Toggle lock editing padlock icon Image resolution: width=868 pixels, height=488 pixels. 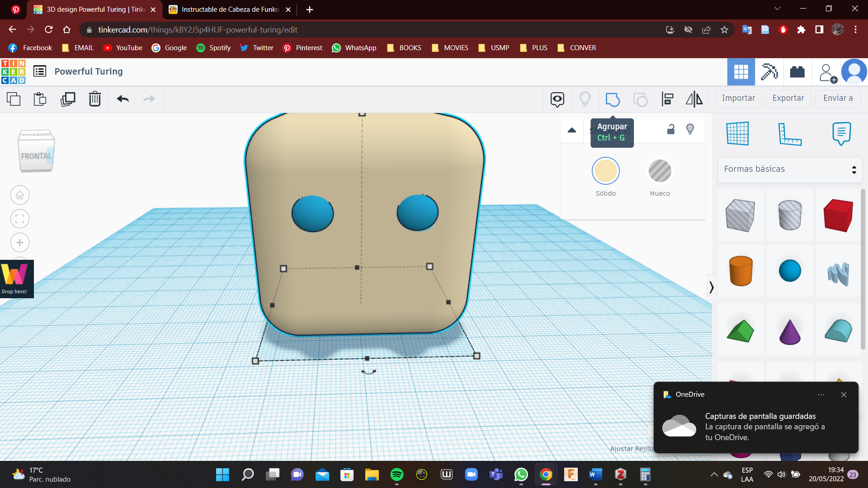[x=671, y=130]
